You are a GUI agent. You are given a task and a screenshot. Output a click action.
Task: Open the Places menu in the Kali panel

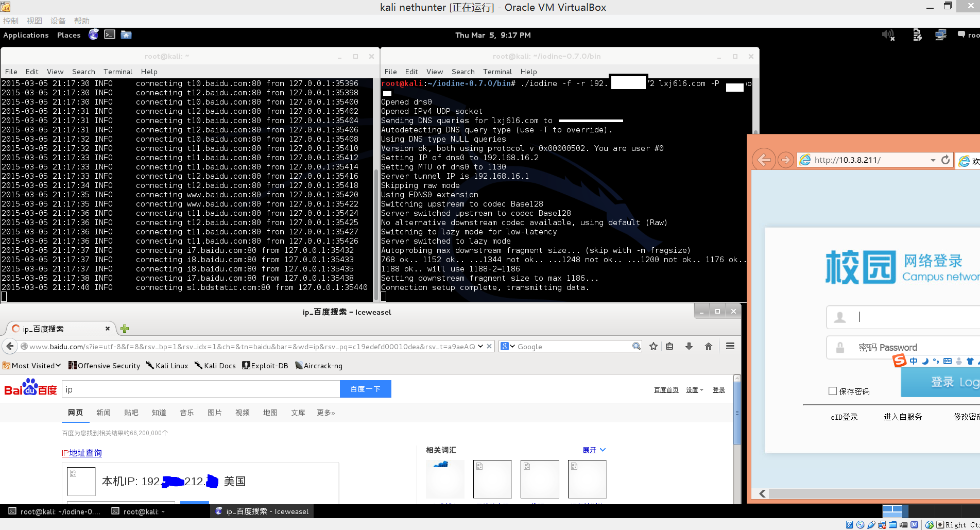[x=68, y=35]
